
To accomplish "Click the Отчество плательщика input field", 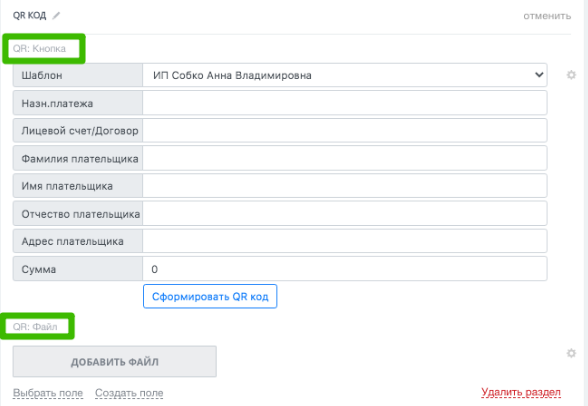I will [344, 214].
